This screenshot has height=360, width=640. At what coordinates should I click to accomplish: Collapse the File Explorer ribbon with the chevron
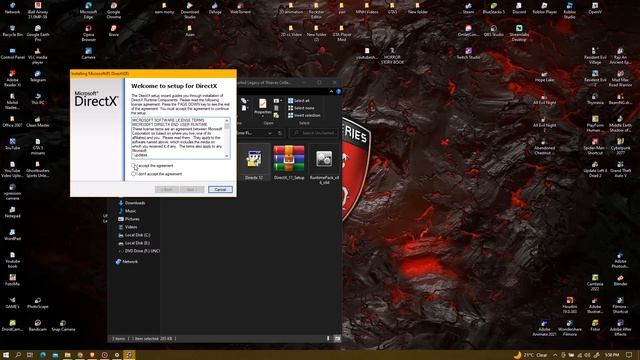click(331, 91)
